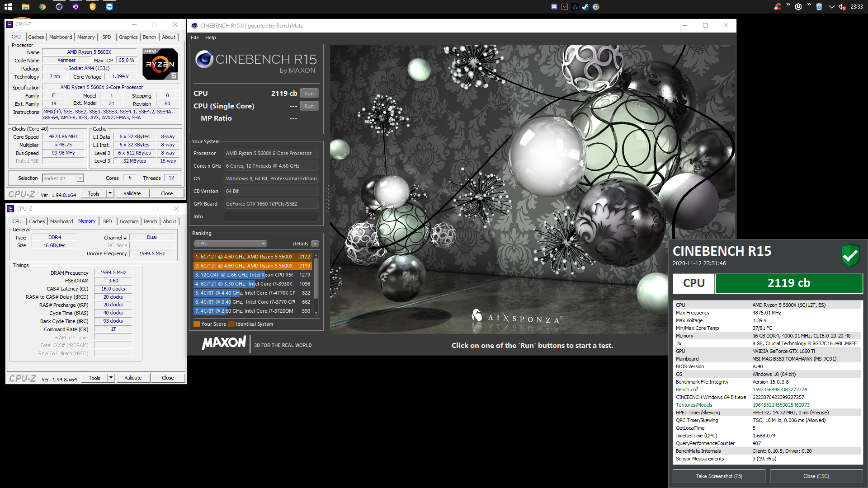Run the CPU benchmark test

[x=309, y=94]
